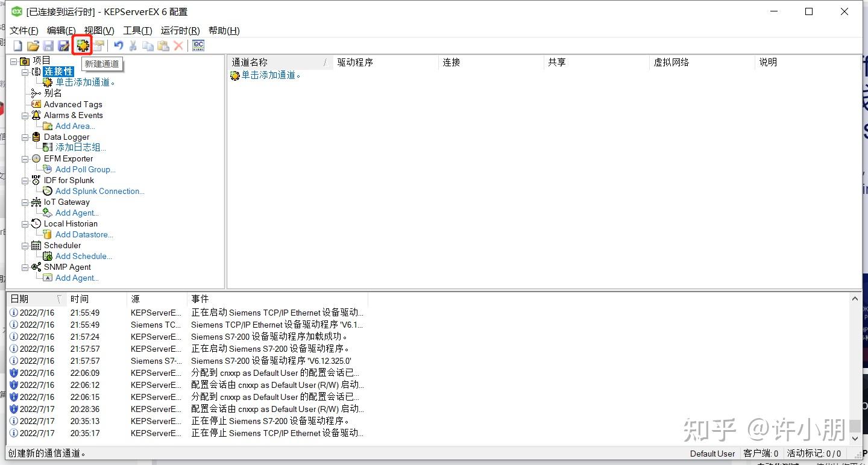This screenshot has width=868, height=465.
Task: Cut the selected item
Action: [x=132, y=45]
